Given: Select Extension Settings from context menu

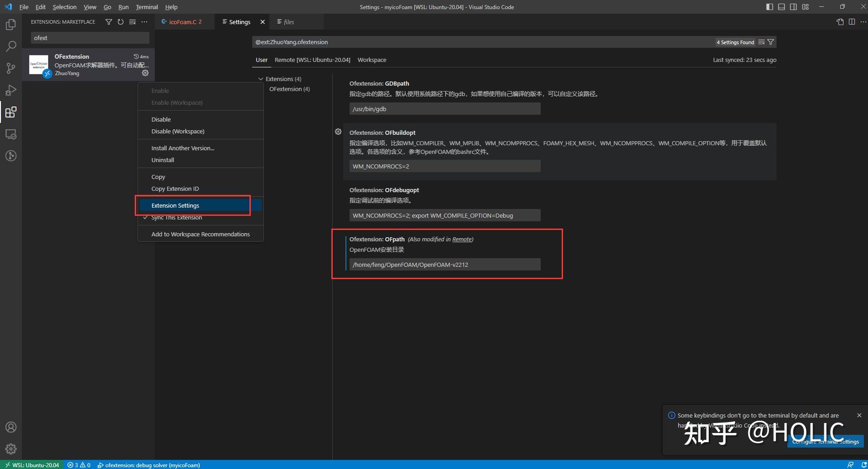Looking at the screenshot, I should tap(175, 205).
